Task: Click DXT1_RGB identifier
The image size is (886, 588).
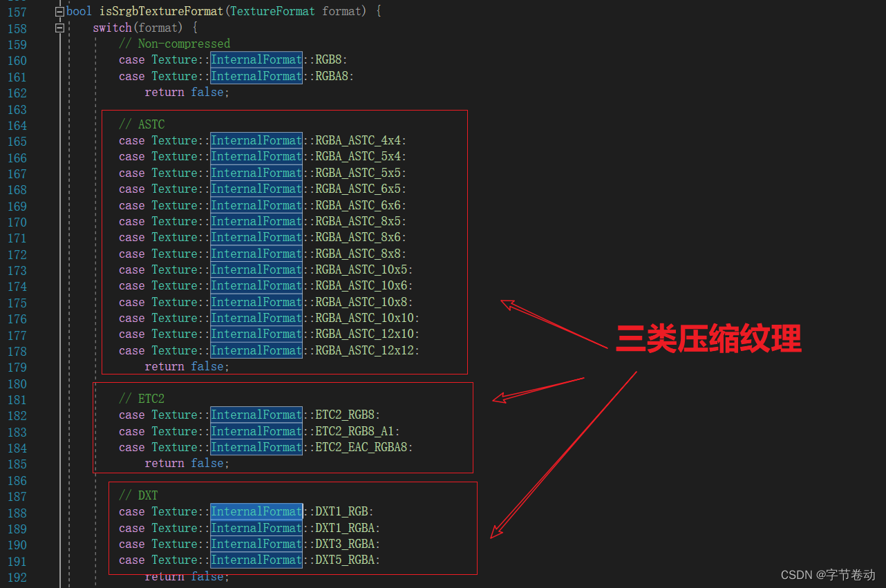Action: tap(341, 511)
